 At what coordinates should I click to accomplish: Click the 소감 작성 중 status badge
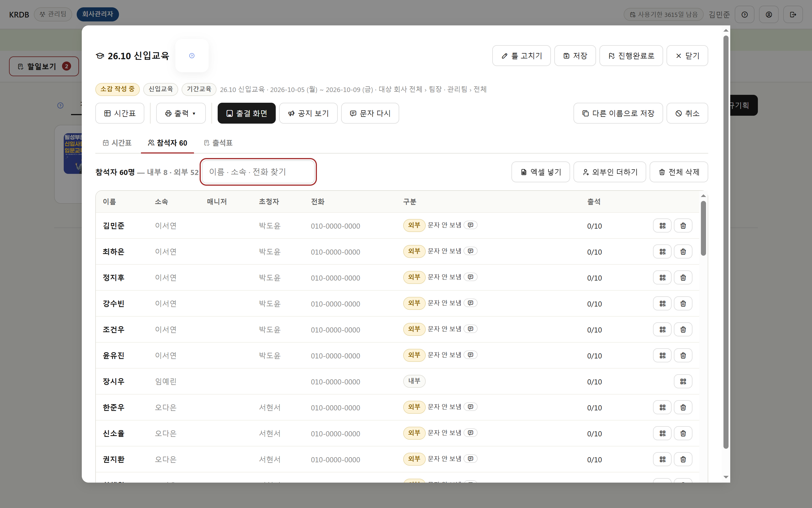pyautogui.click(x=118, y=89)
